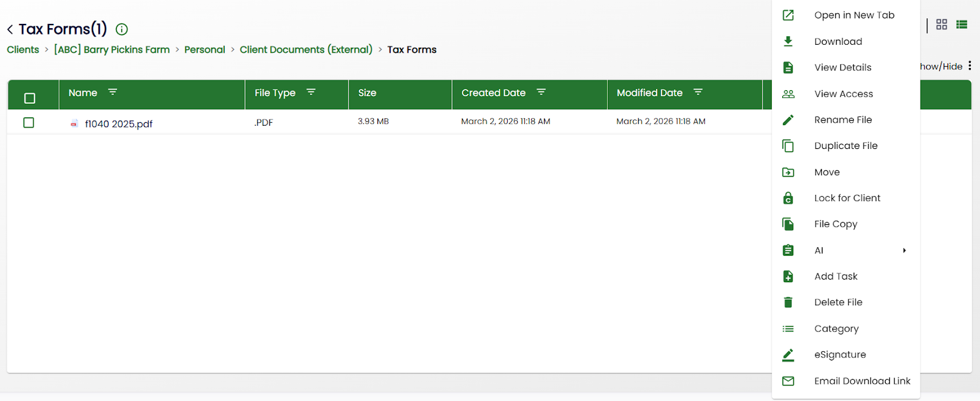
Task: Click the grid view icon
Action: tap(941, 25)
